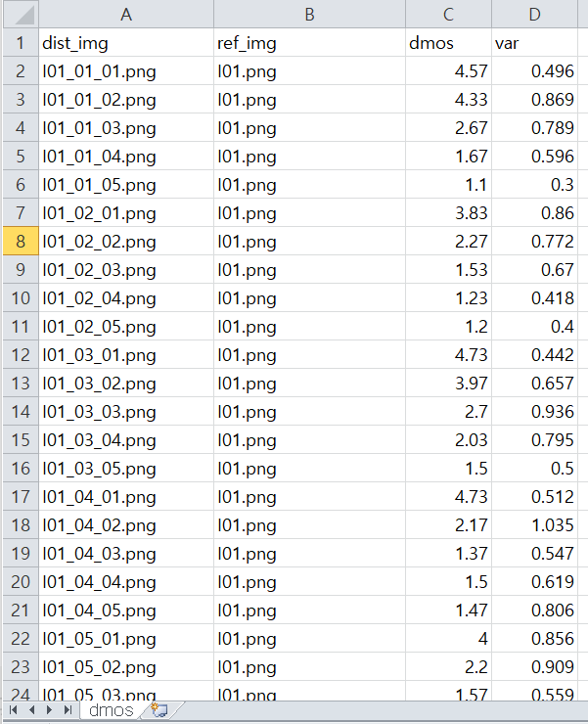The height and width of the screenshot is (724, 588).
Task: Select row 17 header
Action: point(21,496)
